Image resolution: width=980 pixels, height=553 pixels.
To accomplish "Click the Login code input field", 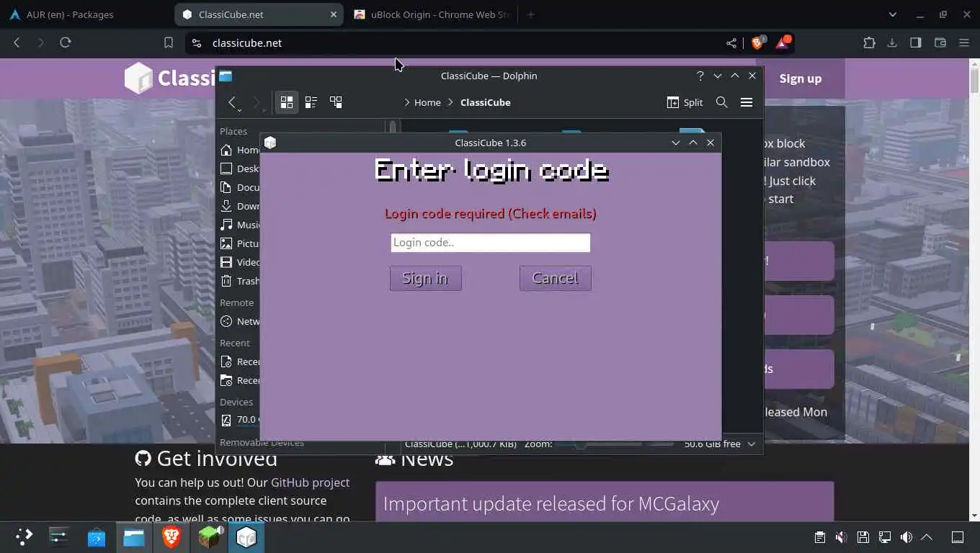I will pos(490,243).
